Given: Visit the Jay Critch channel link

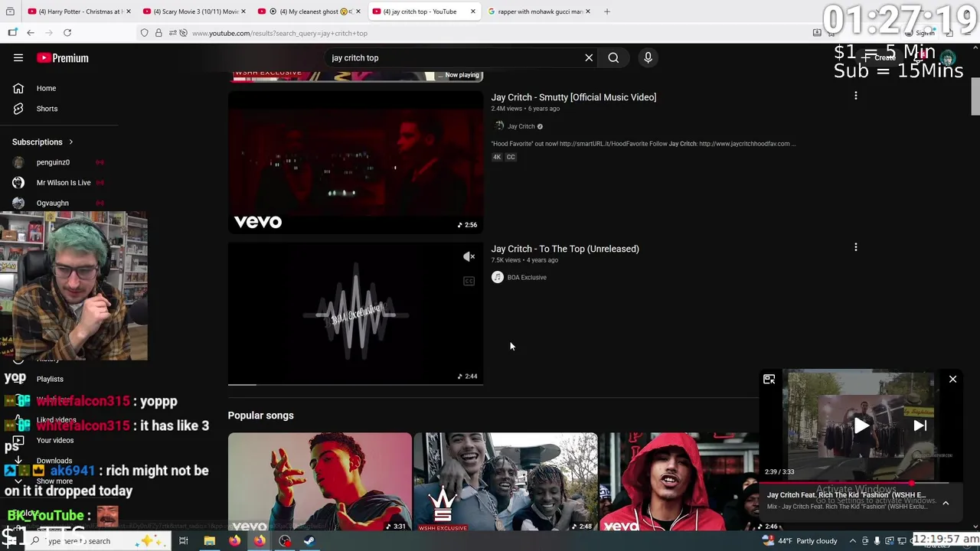Looking at the screenshot, I should (521, 126).
